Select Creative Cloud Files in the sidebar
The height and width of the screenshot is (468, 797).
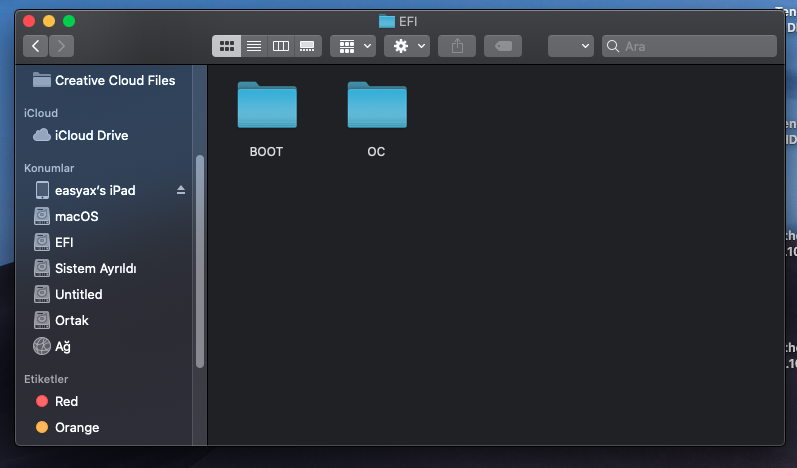pos(114,80)
